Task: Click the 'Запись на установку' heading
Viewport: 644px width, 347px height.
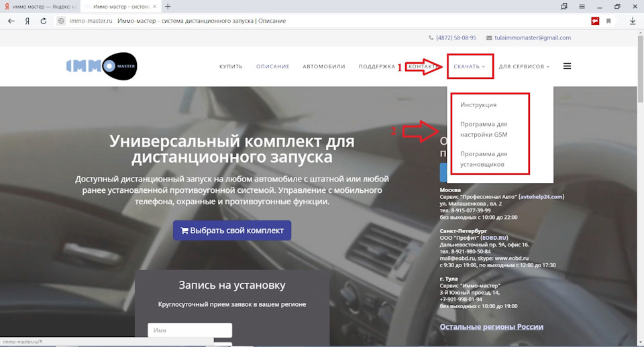Action: click(232, 285)
